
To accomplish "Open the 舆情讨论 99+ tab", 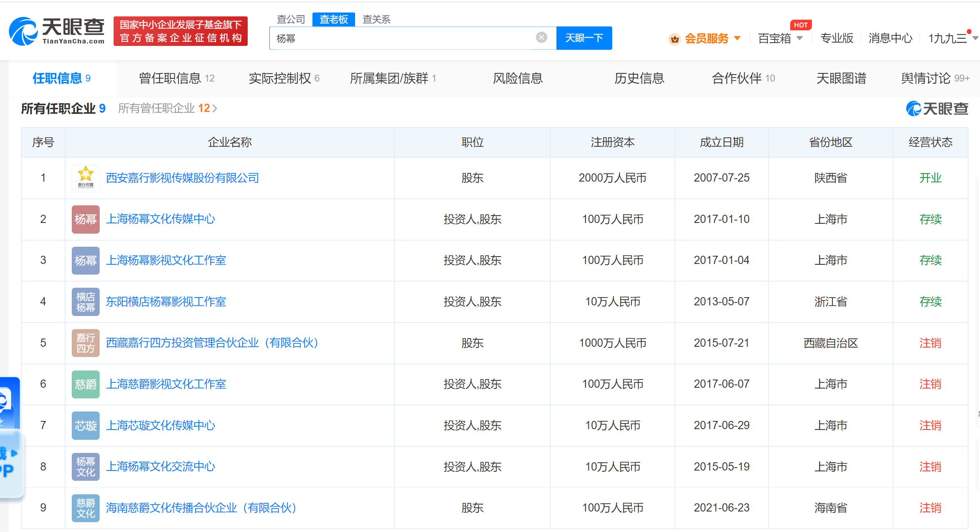I will pos(935,78).
